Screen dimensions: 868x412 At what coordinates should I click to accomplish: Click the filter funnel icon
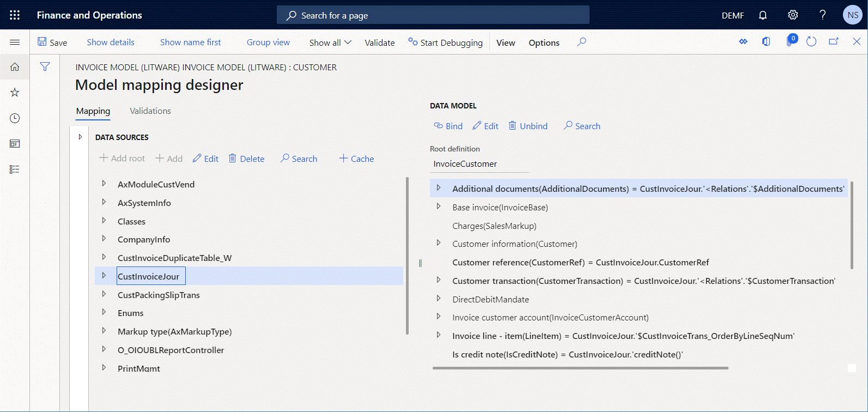(x=45, y=66)
